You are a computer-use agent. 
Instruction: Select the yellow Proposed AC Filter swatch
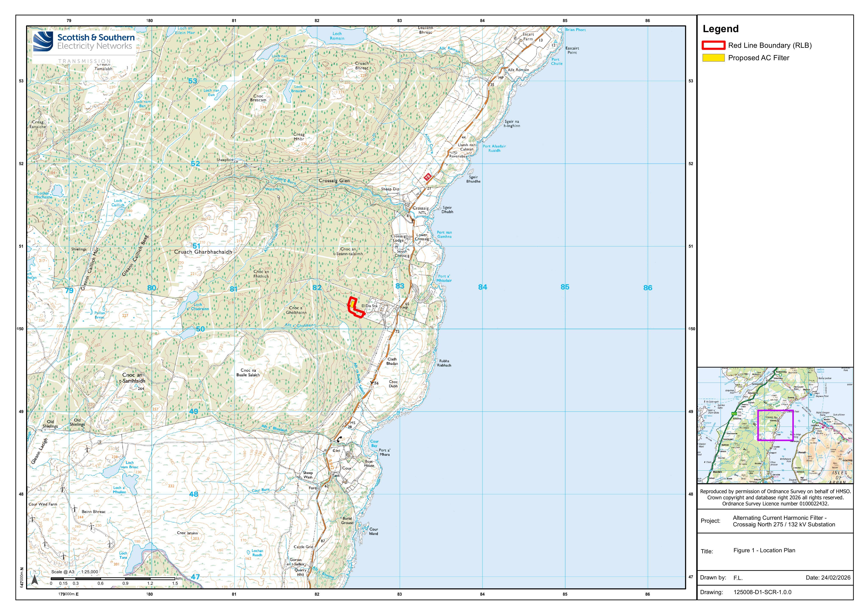coord(713,58)
